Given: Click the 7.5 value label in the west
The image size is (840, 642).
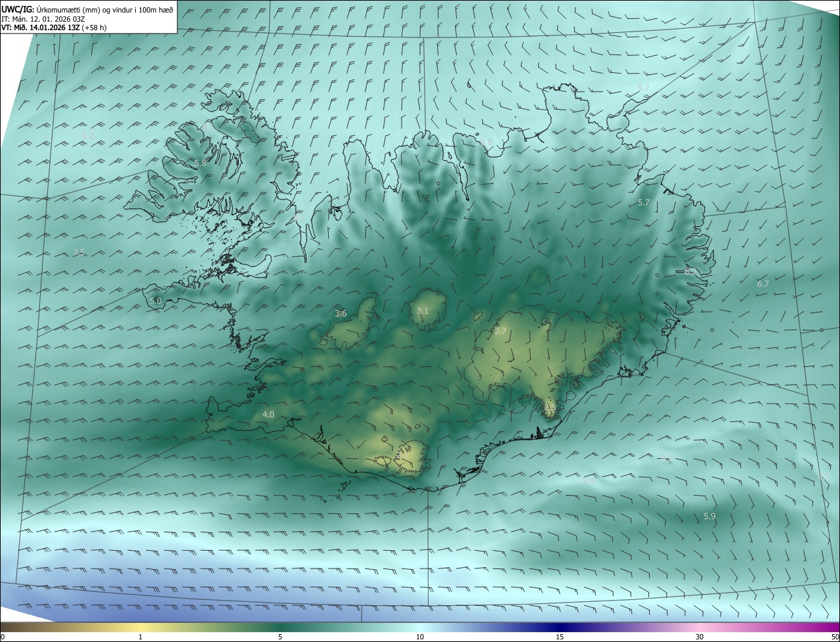Looking at the screenshot, I should coord(79,253).
